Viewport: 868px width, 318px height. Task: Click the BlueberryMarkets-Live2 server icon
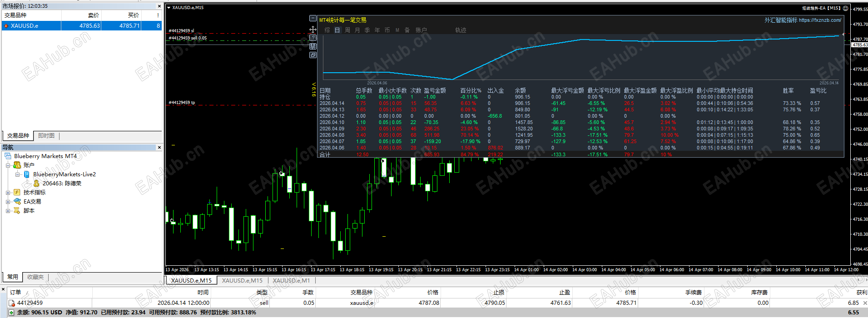pyautogui.click(x=27, y=174)
